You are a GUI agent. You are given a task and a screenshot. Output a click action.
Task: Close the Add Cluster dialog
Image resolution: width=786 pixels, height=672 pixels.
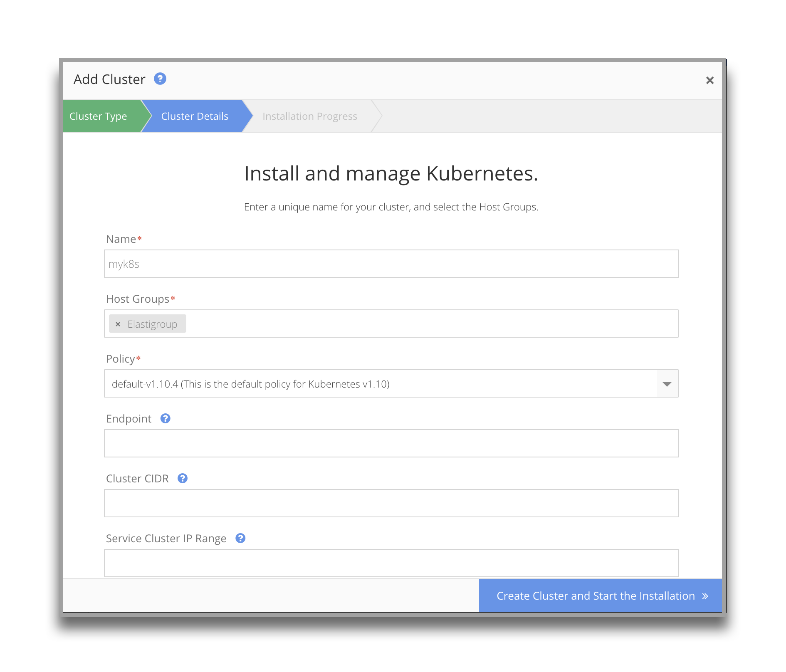(709, 80)
